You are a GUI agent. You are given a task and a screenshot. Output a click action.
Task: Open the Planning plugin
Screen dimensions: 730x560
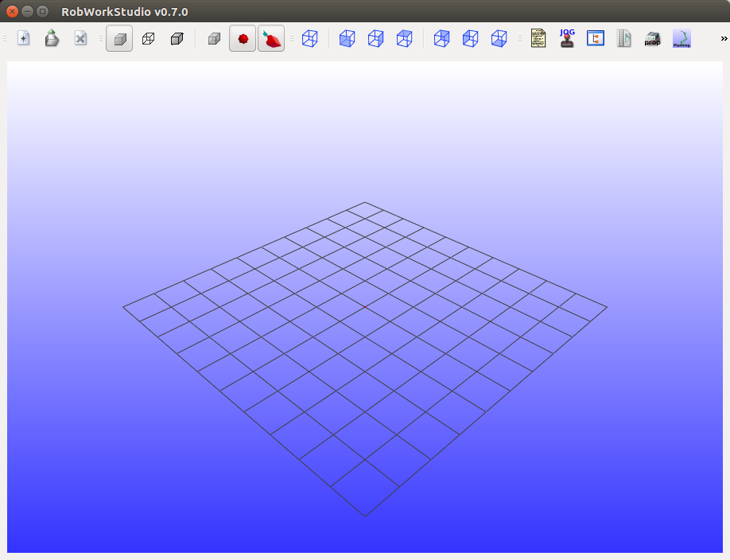tap(682, 37)
